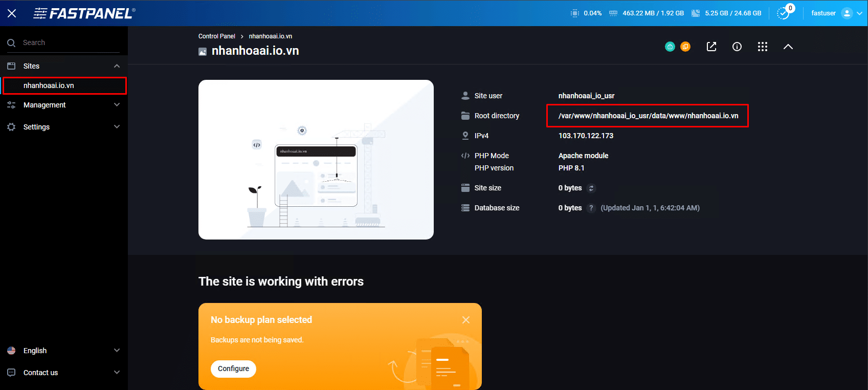Image resolution: width=868 pixels, height=390 pixels.
Task: Click the Configure backup button
Action: pos(233,369)
